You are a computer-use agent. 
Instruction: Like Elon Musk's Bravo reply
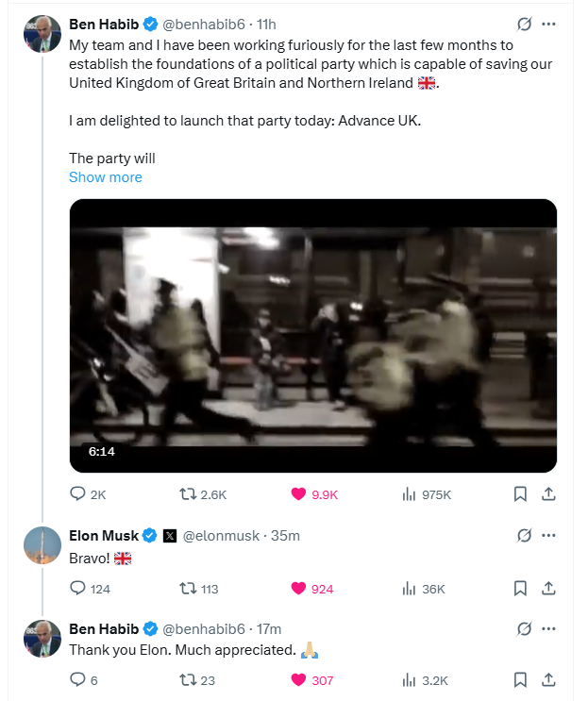coord(299,589)
